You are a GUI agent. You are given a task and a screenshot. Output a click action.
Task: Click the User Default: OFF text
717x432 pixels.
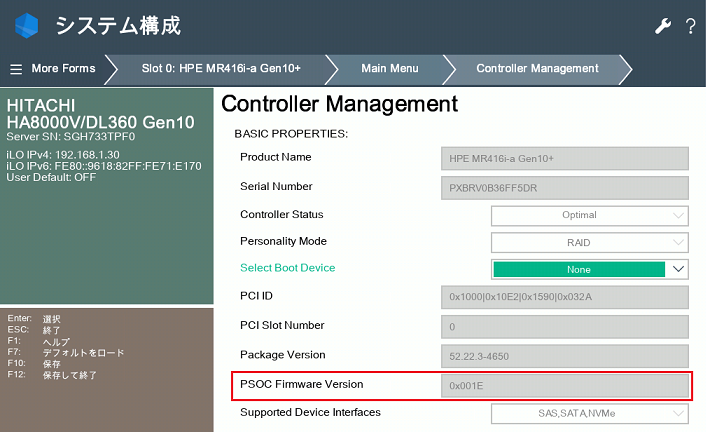click(x=51, y=177)
